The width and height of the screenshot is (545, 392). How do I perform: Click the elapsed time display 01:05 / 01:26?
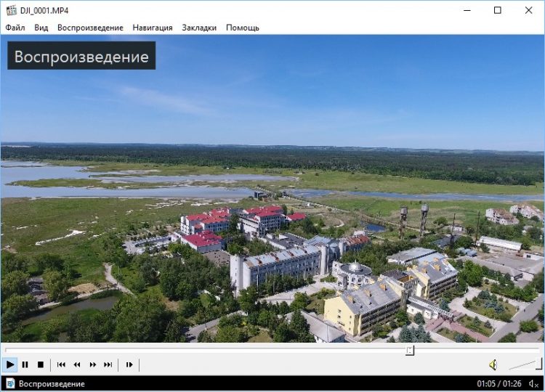coord(500,383)
